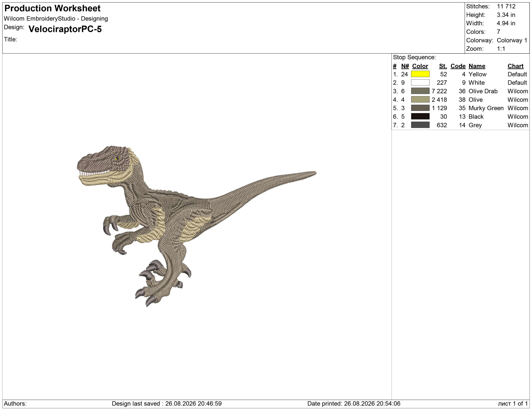Click the Olive stitch count '2 418'
This screenshot has height=409, width=532.
(439, 99)
